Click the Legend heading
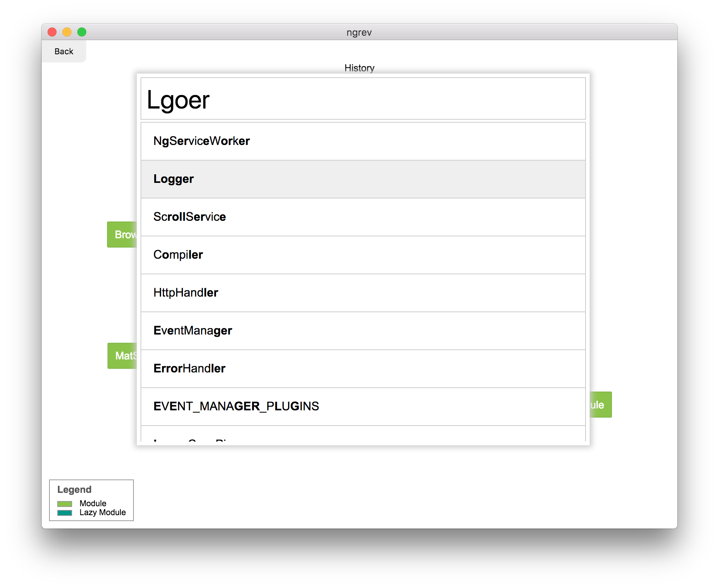719x588 pixels. (74, 490)
